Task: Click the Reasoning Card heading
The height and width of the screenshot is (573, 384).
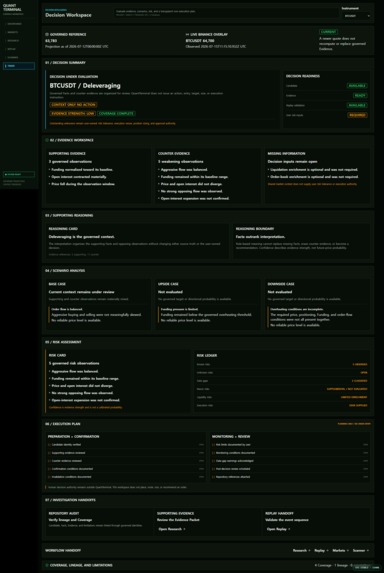Action: coord(63,229)
